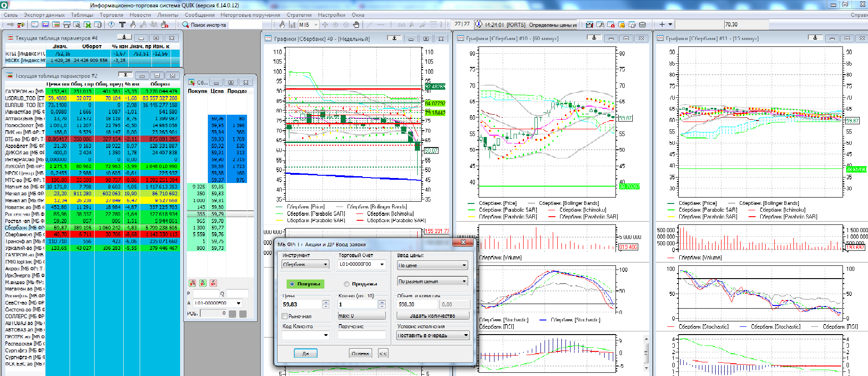Viewport: 868px width, 376px height.
Task: Open the Экспорт данных menu
Action: coord(44,15)
